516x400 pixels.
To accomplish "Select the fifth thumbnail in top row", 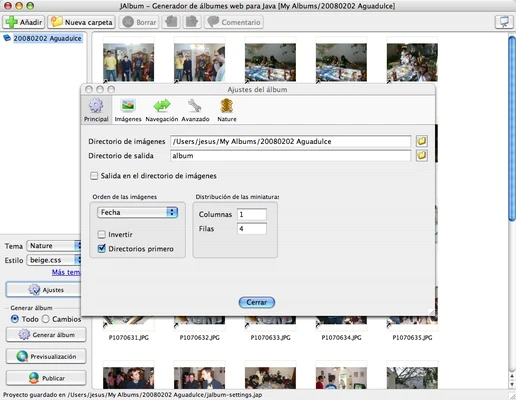I will (x=412, y=62).
